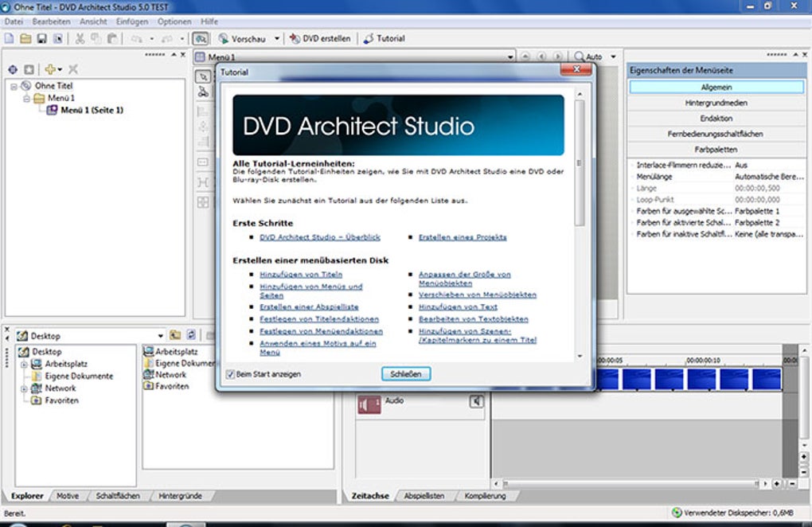This screenshot has height=527, width=812.
Task: Toggle the Audio track speaker mute button
Action: (x=476, y=402)
